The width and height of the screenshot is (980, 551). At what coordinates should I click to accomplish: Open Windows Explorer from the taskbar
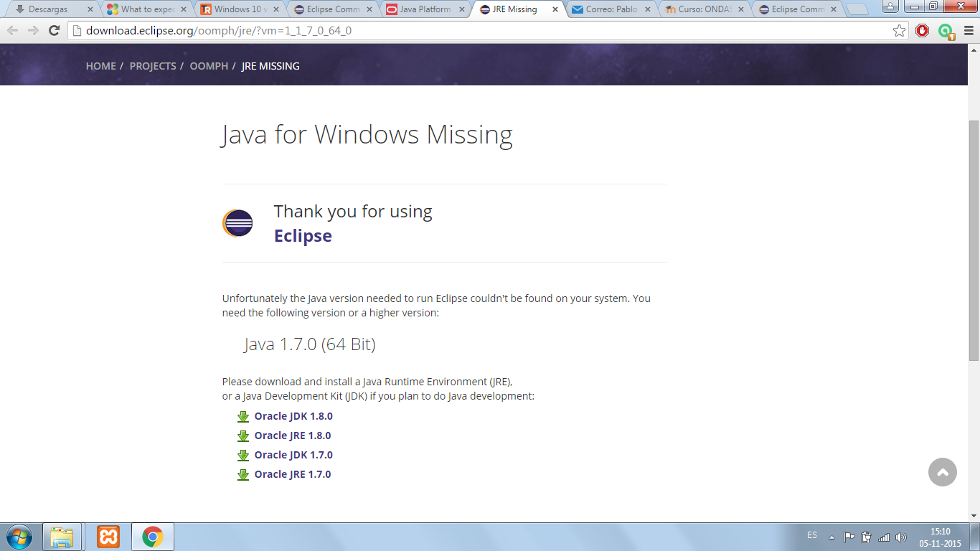(62, 537)
